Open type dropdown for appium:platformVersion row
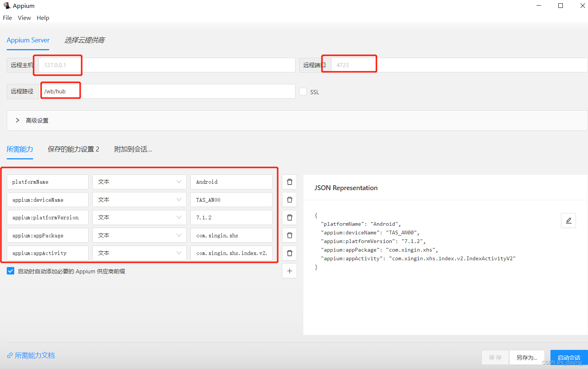Image resolution: width=588 pixels, height=369 pixels. (x=139, y=217)
